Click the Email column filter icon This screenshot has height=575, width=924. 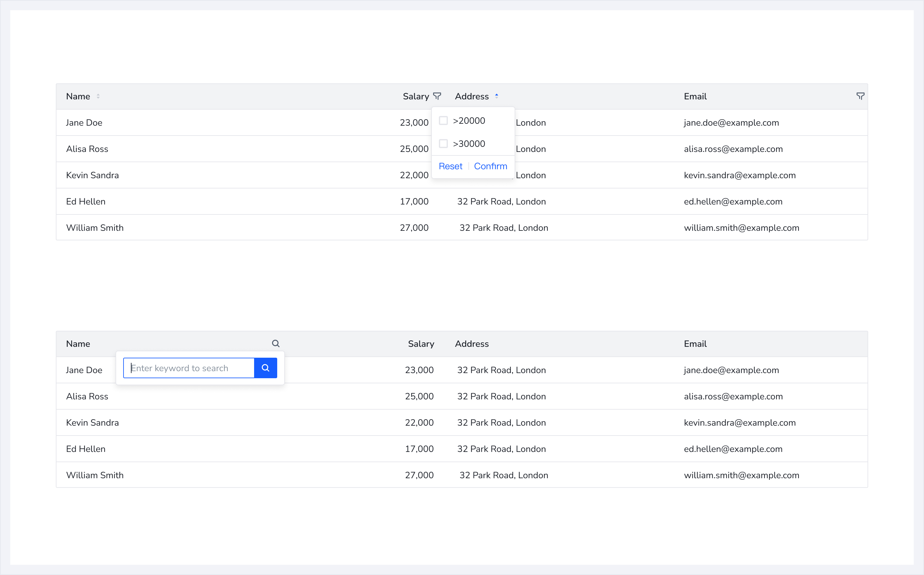(x=860, y=96)
